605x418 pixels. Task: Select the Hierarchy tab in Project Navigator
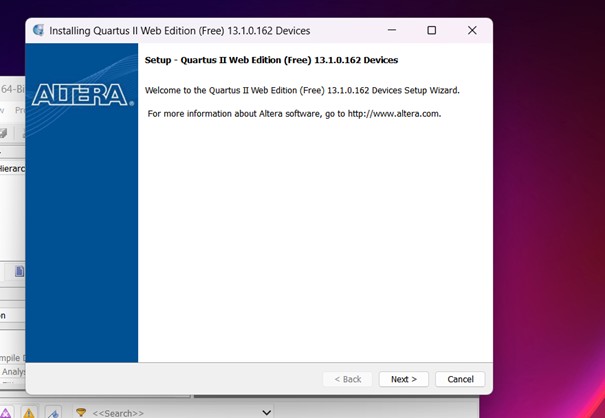click(12, 168)
